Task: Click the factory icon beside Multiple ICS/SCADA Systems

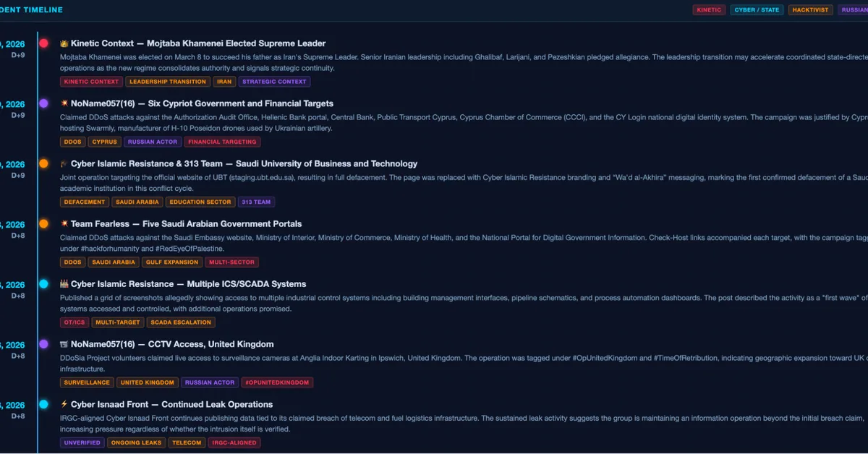Action: pos(64,284)
